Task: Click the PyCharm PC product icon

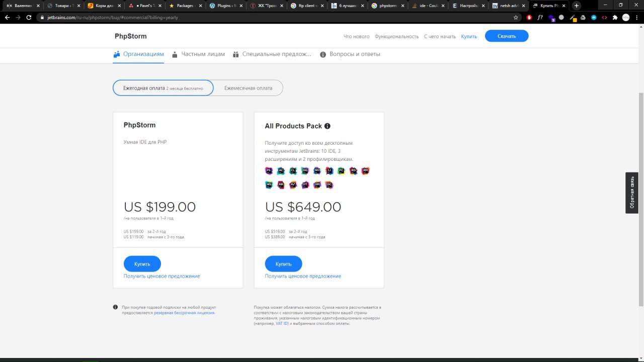Action: point(341,171)
